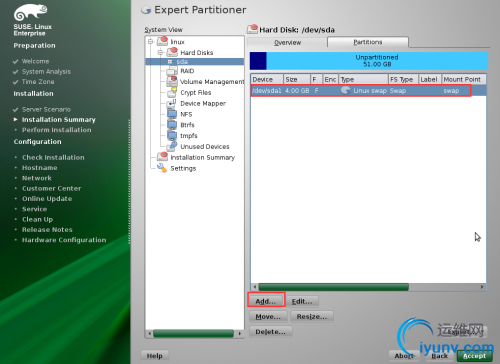500x364 pixels.
Task: Click the System View scrollbar right arrow
Action: coord(239,333)
